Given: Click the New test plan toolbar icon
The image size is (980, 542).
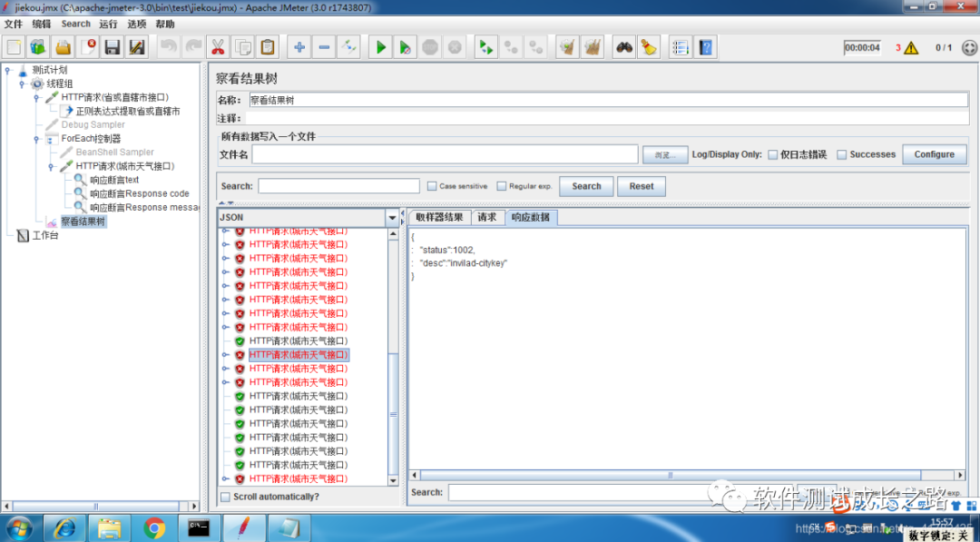Looking at the screenshot, I should (15, 47).
